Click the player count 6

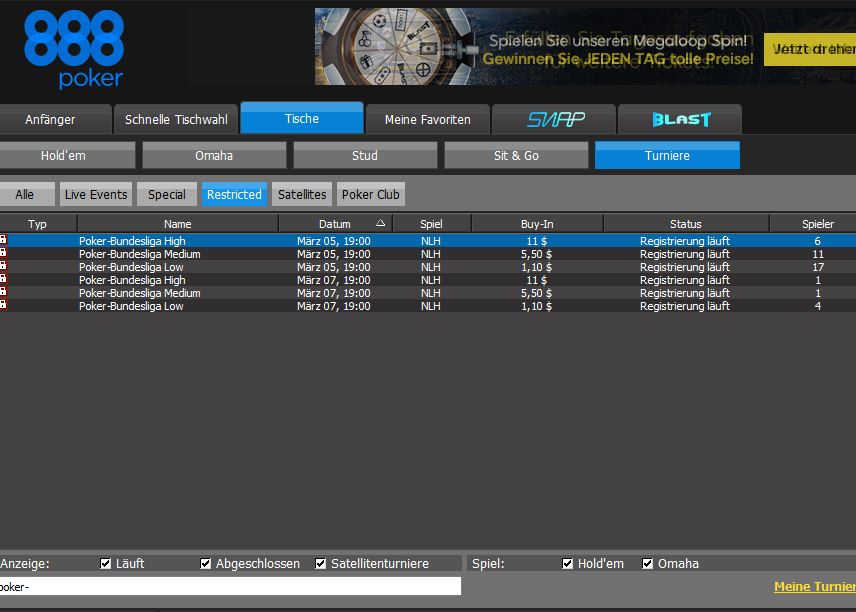coord(818,241)
